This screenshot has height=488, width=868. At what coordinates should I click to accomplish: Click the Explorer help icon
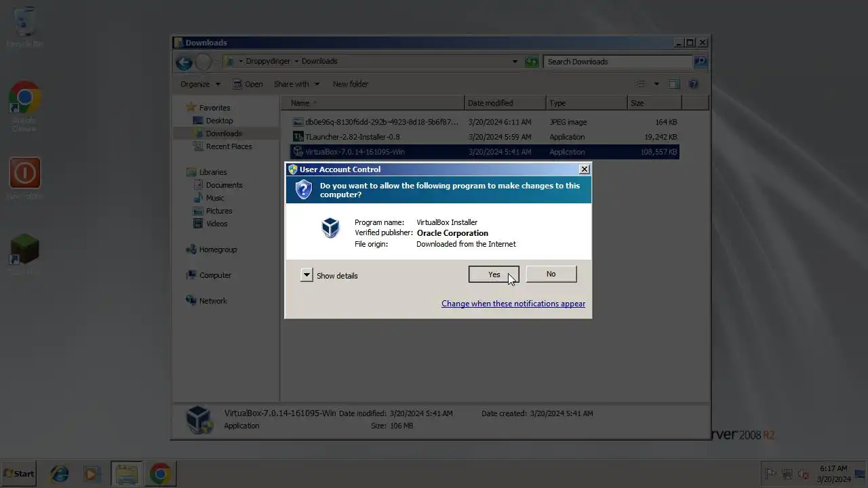pyautogui.click(x=693, y=84)
